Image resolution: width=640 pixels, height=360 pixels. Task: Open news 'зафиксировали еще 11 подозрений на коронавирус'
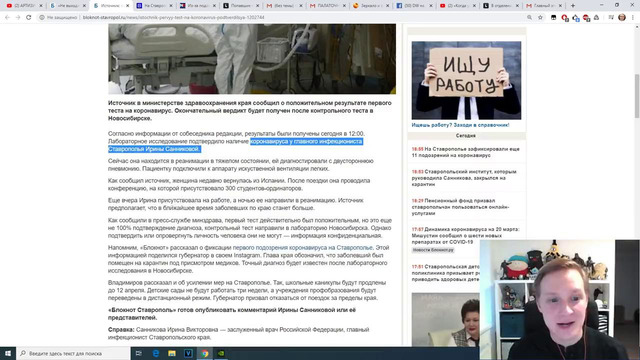pos(466,152)
